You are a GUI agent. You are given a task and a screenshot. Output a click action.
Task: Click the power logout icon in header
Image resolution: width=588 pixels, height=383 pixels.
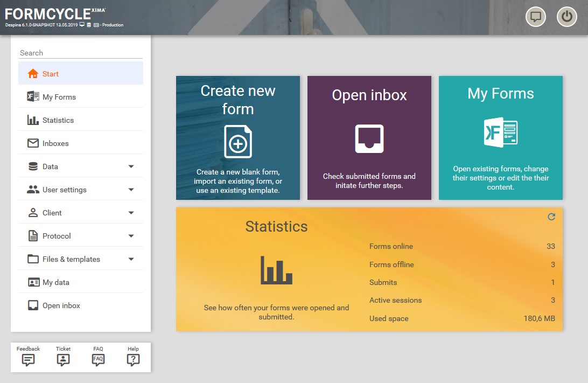566,17
